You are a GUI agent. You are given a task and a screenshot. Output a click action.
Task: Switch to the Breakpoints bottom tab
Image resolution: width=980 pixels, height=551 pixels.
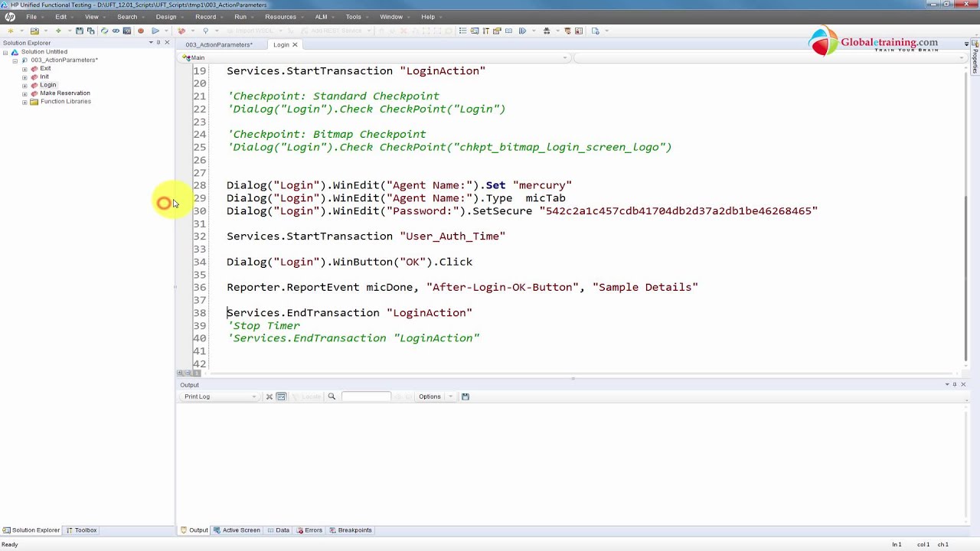[x=351, y=530]
